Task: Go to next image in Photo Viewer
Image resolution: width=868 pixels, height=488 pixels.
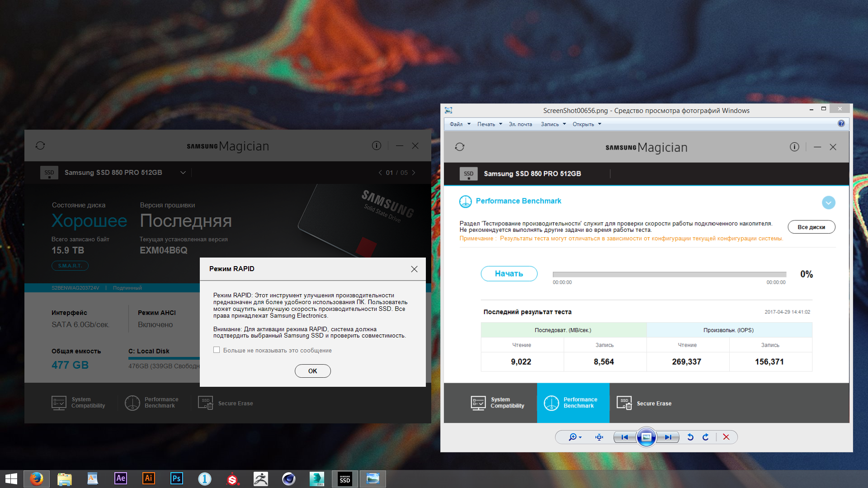Action: 668,437
